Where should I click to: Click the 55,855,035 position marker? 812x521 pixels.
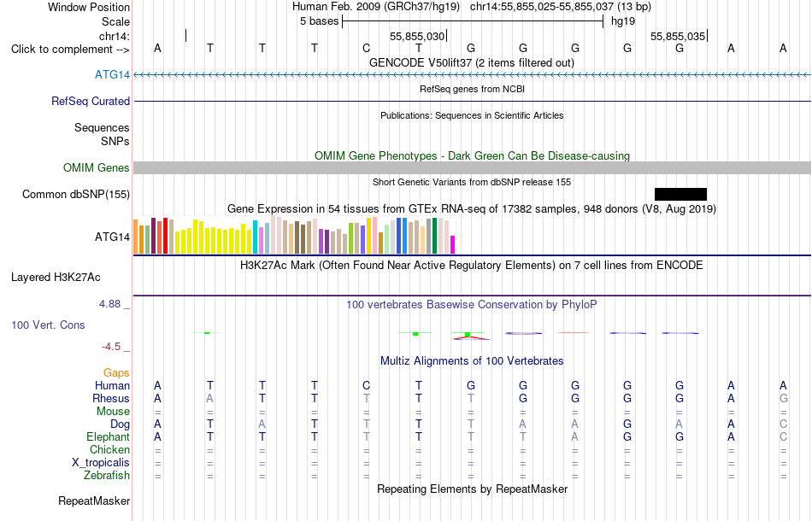click(x=679, y=36)
